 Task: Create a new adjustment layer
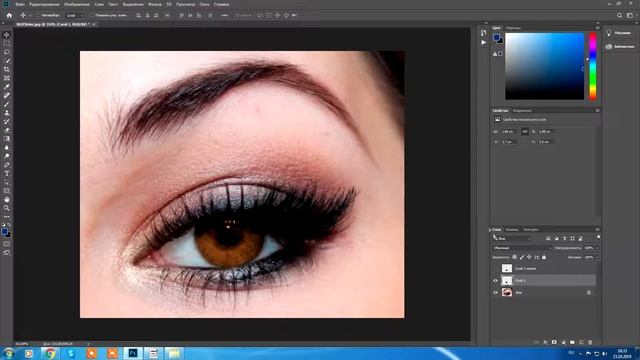coord(563,342)
